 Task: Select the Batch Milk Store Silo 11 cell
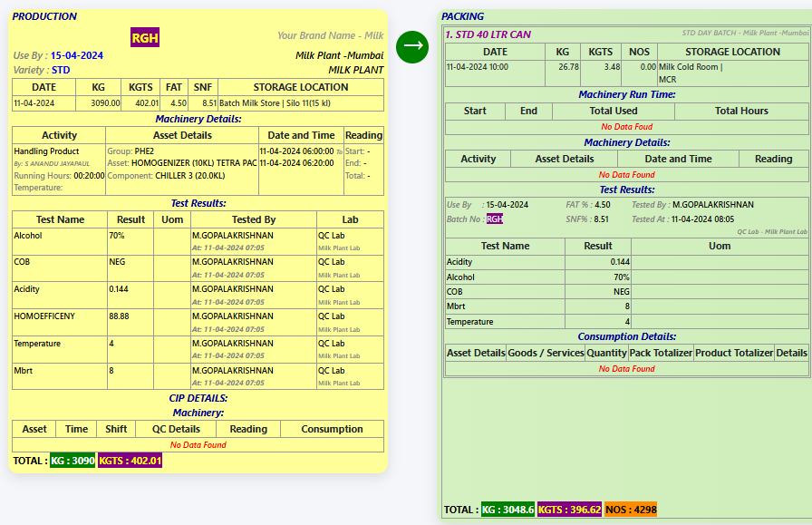[300, 103]
